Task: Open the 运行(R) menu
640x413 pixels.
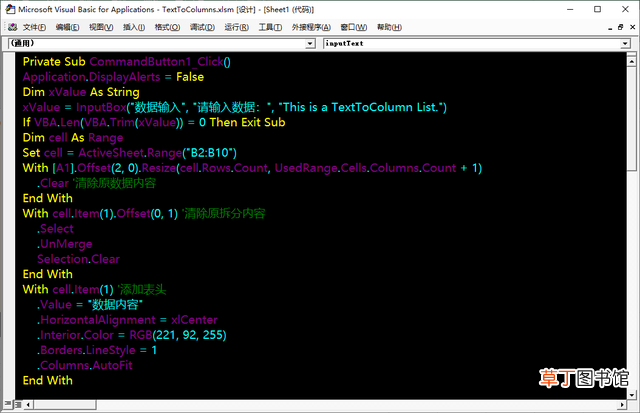Action: click(236, 27)
